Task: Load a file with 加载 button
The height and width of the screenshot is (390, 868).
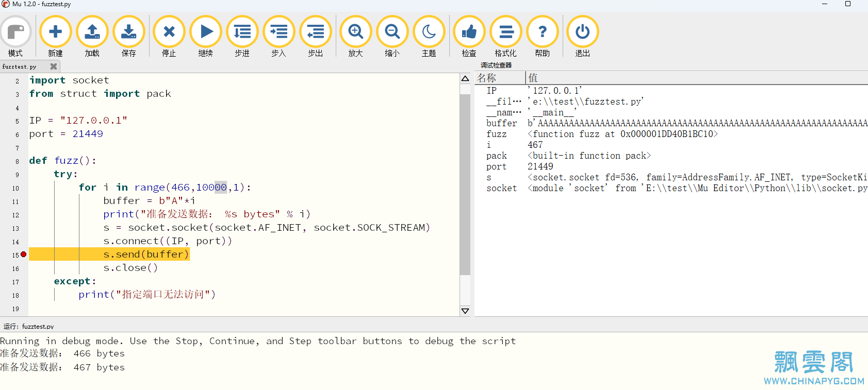Action: [x=92, y=36]
